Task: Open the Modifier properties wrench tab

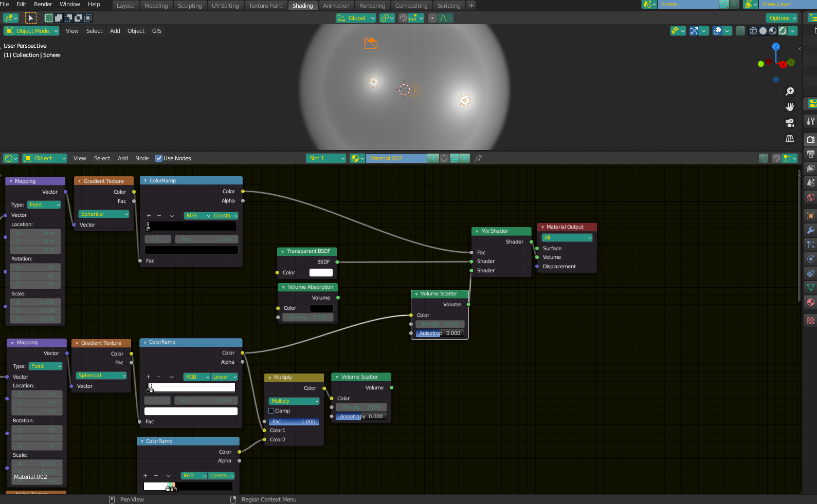Action: click(x=811, y=230)
